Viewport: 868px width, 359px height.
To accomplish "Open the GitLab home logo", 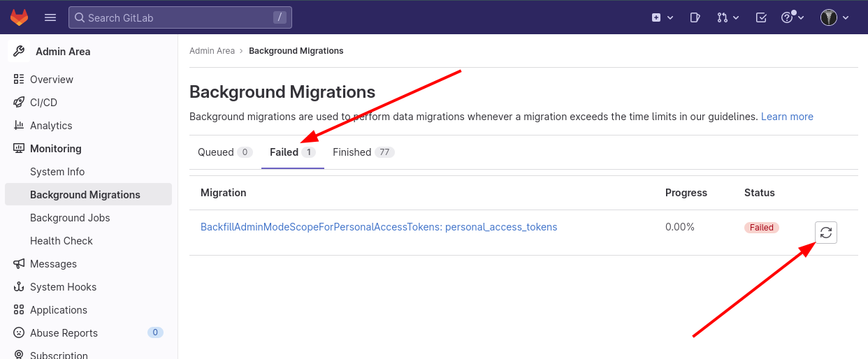I will pos(19,17).
